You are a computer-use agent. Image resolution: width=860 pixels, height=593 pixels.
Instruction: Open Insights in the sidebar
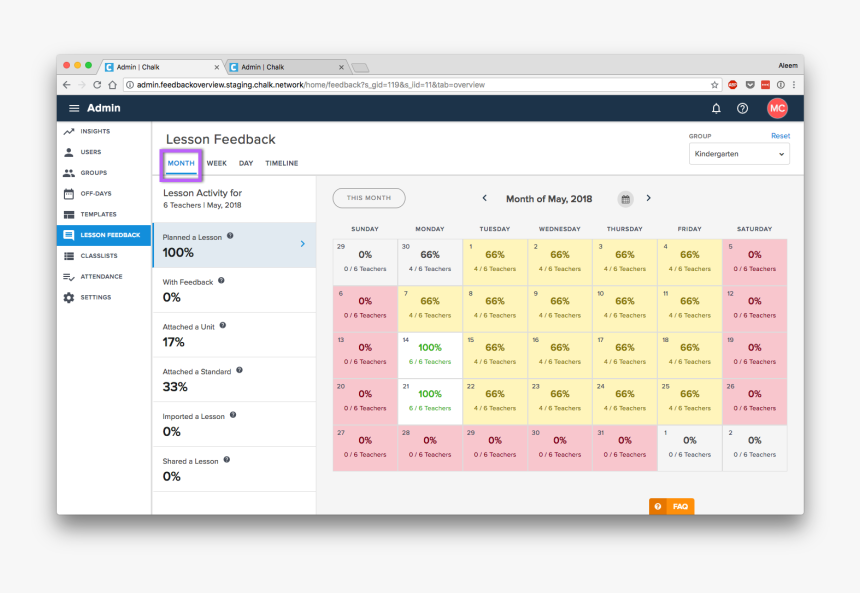click(x=95, y=131)
